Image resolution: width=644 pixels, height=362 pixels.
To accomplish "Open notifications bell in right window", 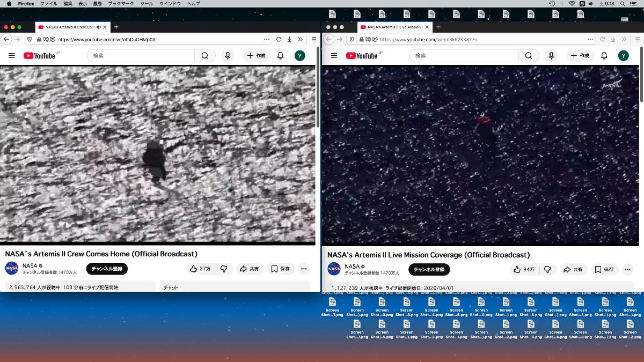I will pos(604,56).
